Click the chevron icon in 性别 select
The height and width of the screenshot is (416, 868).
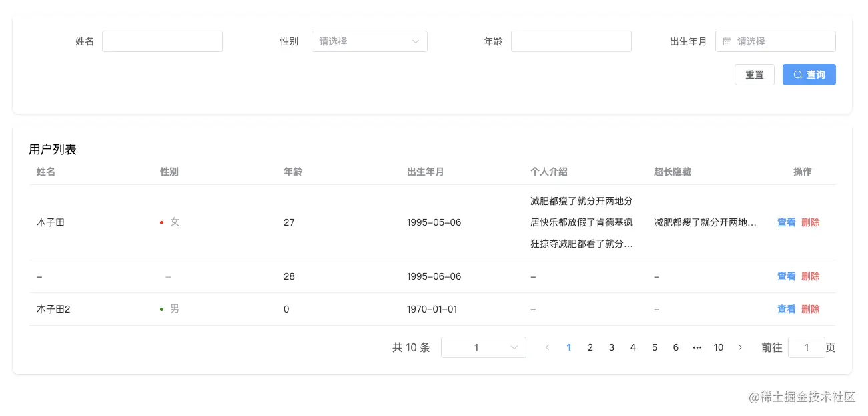pyautogui.click(x=415, y=41)
